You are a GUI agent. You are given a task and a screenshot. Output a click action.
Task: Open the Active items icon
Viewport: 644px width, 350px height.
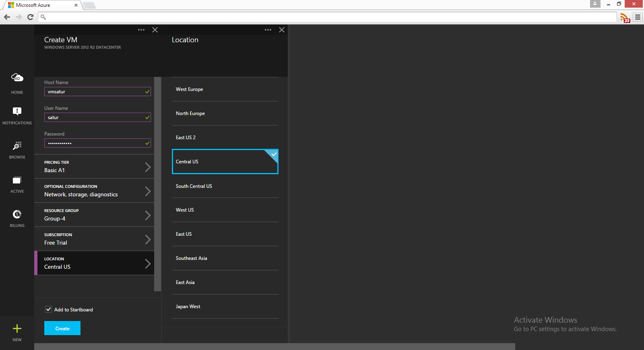tap(17, 180)
